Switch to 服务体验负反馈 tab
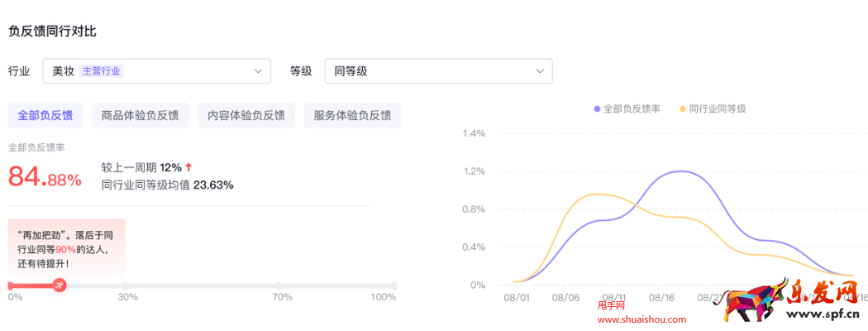This screenshot has width=868, height=331. [352, 115]
